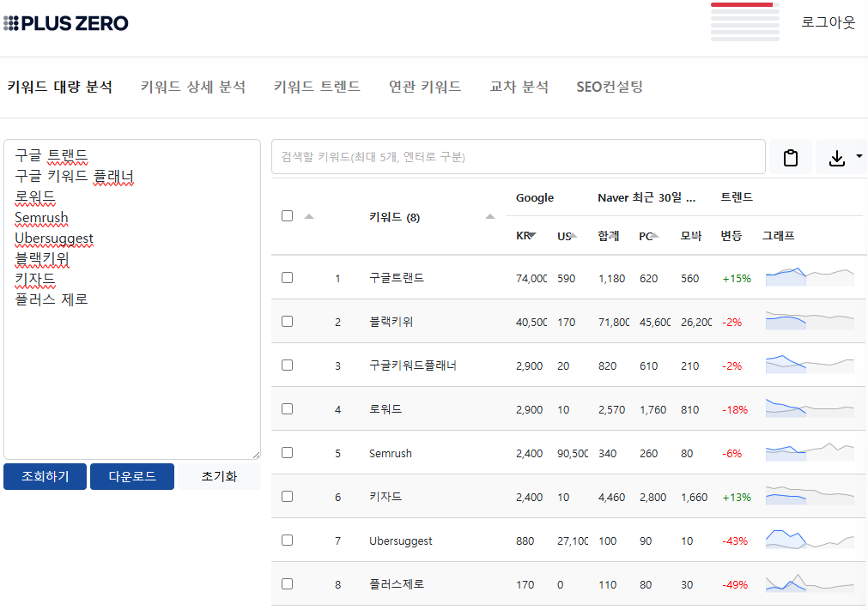
Task: Click the -43% change value
Action: (x=735, y=541)
